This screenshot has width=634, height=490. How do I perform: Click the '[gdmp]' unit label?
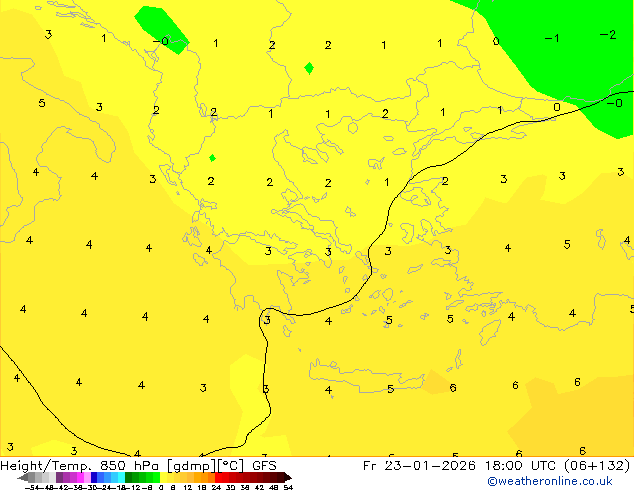pos(192,466)
